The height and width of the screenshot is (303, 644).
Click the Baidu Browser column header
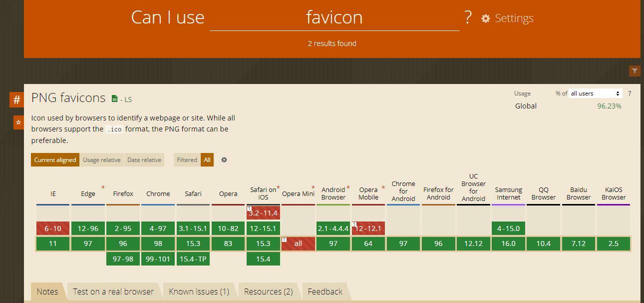[579, 193]
